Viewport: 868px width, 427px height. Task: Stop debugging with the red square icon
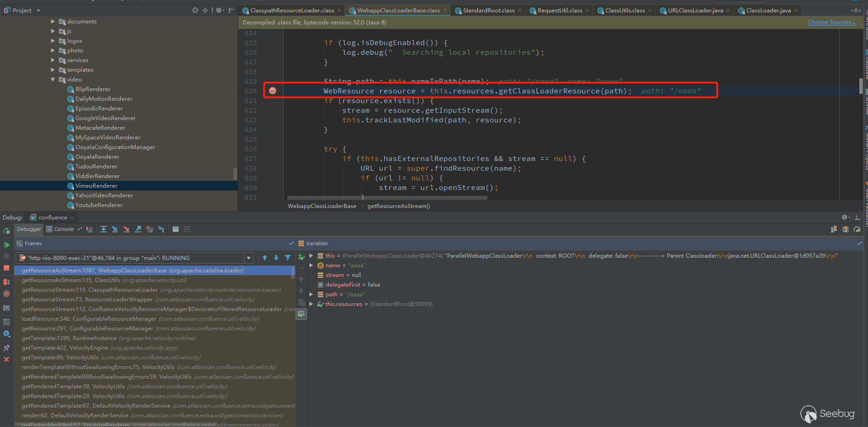tap(6, 268)
